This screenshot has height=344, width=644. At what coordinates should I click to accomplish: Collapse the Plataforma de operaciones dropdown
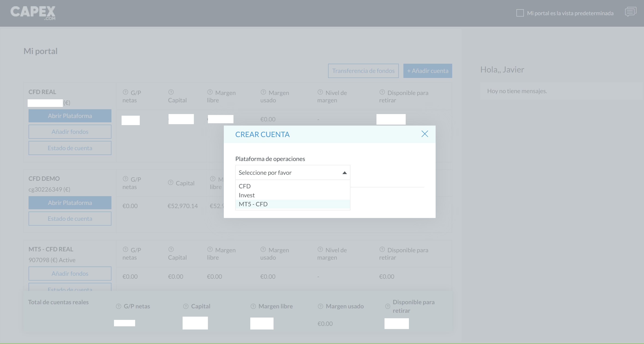tap(344, 173)
